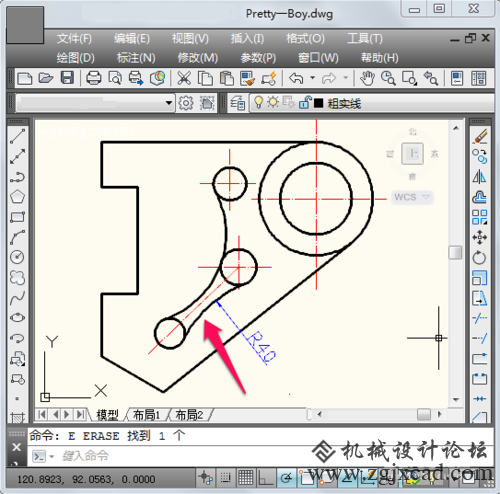This screenshot has width=500, height=494.
Task: Select the Rectangle tool
Action: click(17, 217)
